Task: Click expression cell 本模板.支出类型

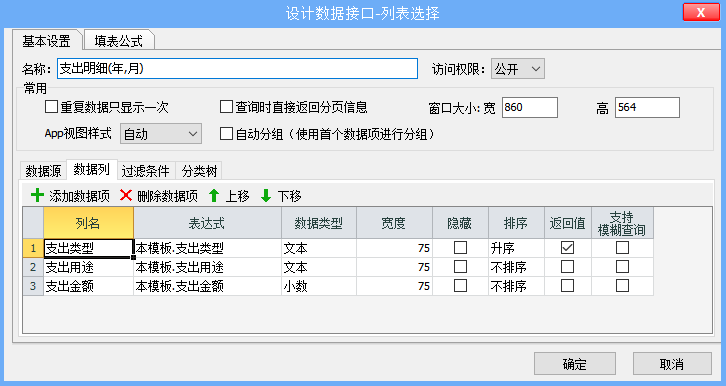Action: click(207, 248)
